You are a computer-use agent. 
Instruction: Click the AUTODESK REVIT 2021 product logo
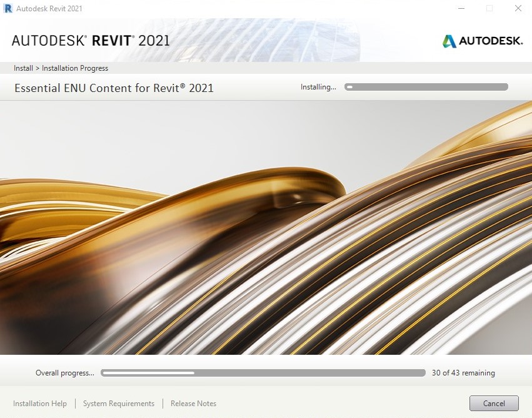click(x=91, y=41)
